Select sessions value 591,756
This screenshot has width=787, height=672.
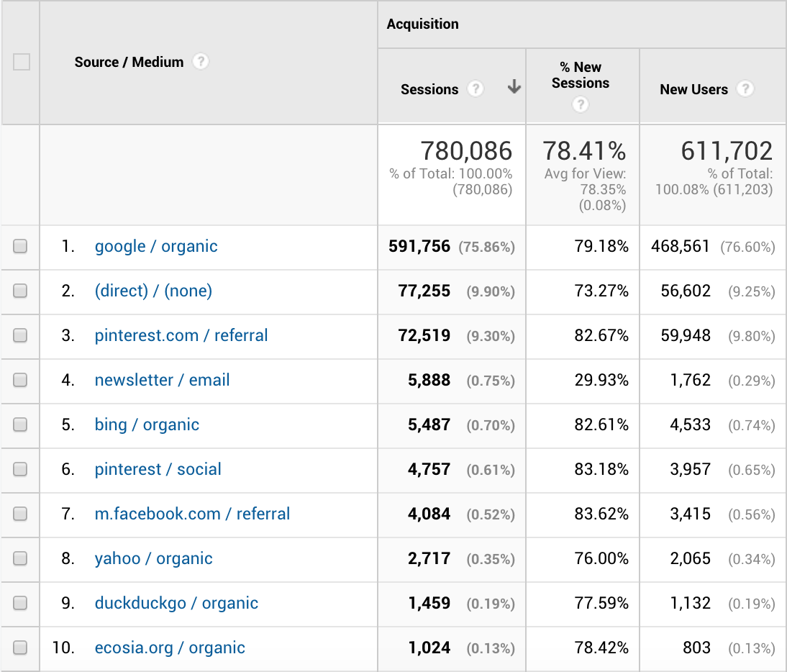click(419, 246)
